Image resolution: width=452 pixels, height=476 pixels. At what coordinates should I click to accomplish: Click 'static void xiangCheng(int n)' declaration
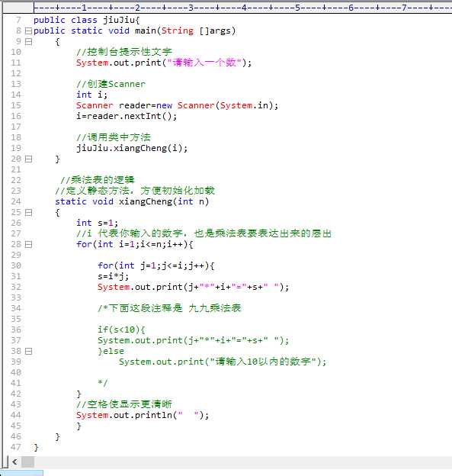click(x=132, y=201)
